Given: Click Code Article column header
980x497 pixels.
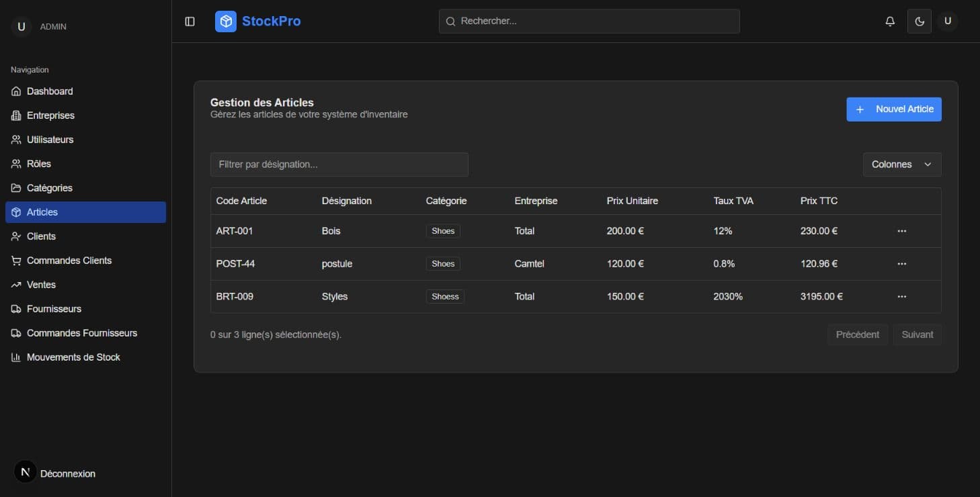Looking at the screenshot, I should coord(241,201).
